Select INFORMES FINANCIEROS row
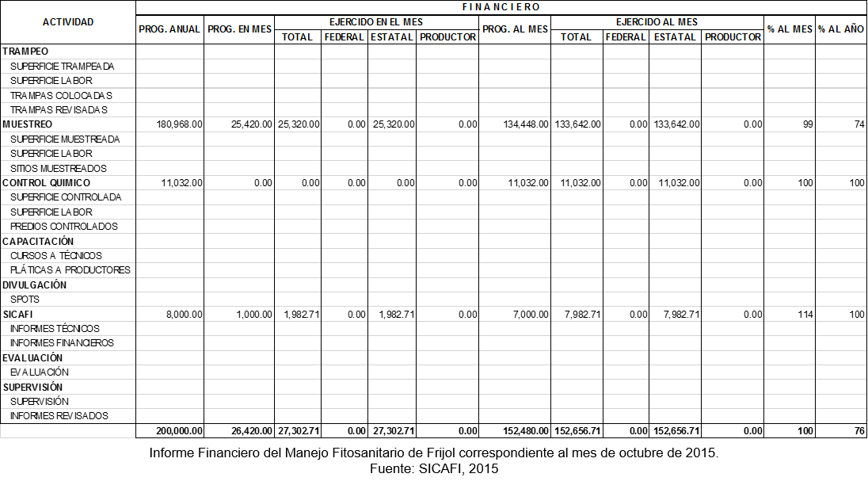The height and width of the screenshot is (485, 868). point(62,344)
